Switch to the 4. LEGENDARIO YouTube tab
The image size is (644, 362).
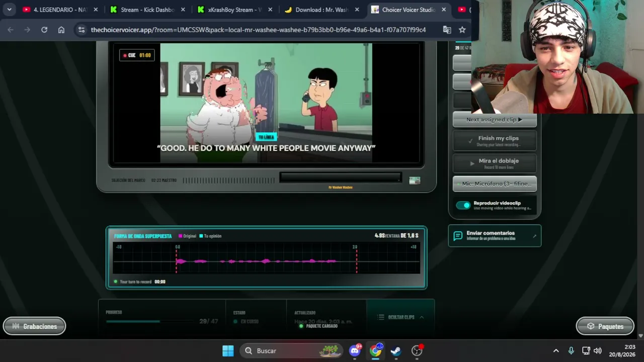coord(60,10)
